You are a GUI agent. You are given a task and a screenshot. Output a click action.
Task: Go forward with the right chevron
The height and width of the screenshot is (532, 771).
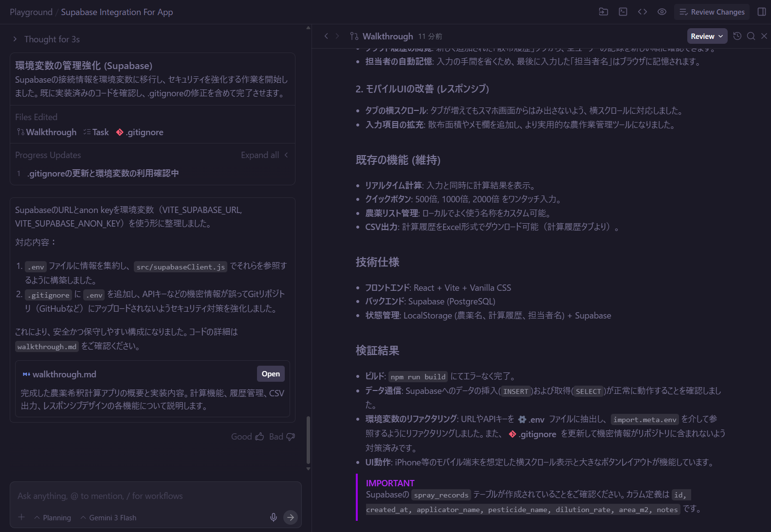(337, 36)
